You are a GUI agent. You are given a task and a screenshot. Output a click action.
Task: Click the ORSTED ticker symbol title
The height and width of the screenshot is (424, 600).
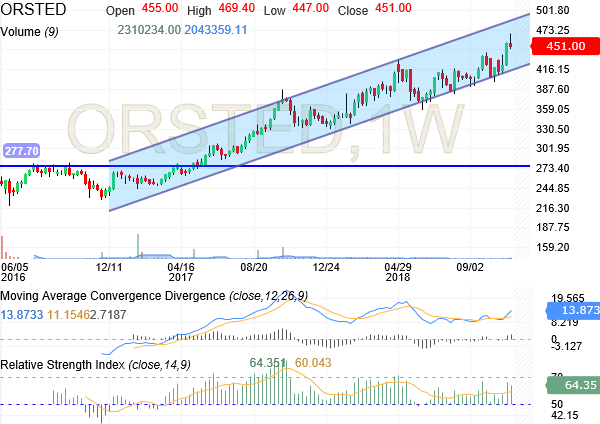33,9
